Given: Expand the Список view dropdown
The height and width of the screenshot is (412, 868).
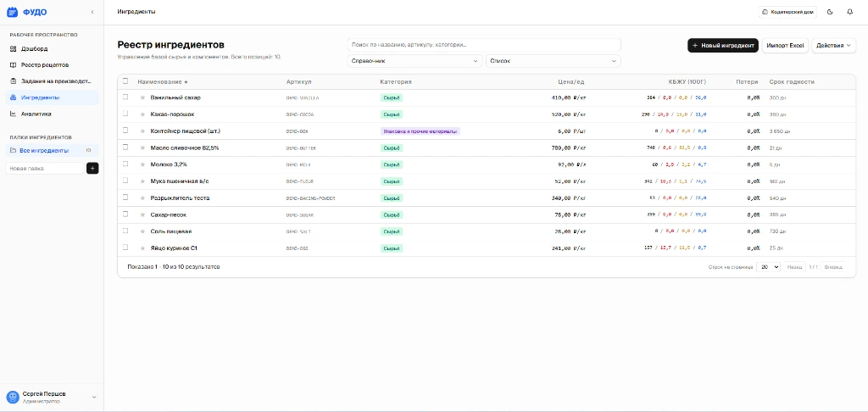Looking at the screenshot, I should [553, 61].
